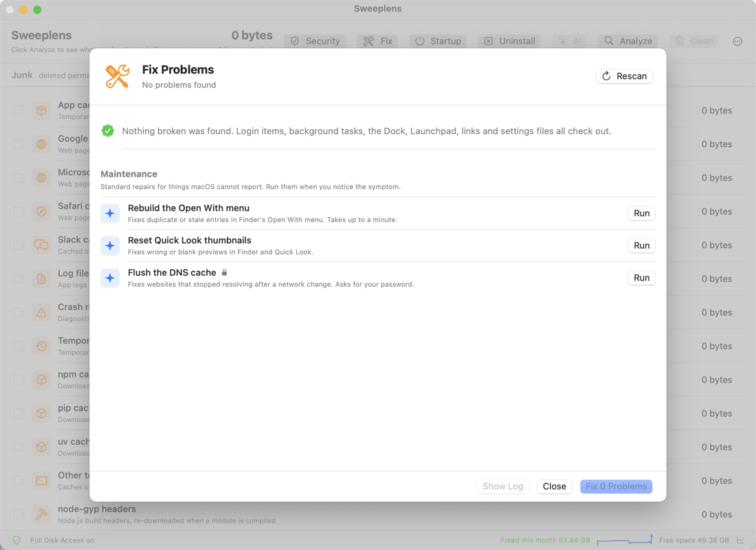Click the uv cache box icon

coord(41,448)
